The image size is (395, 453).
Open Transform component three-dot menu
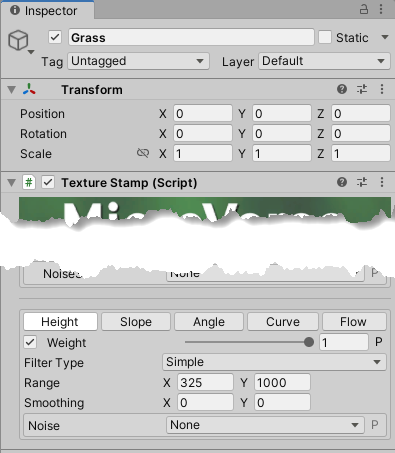[x=382, y=89]
